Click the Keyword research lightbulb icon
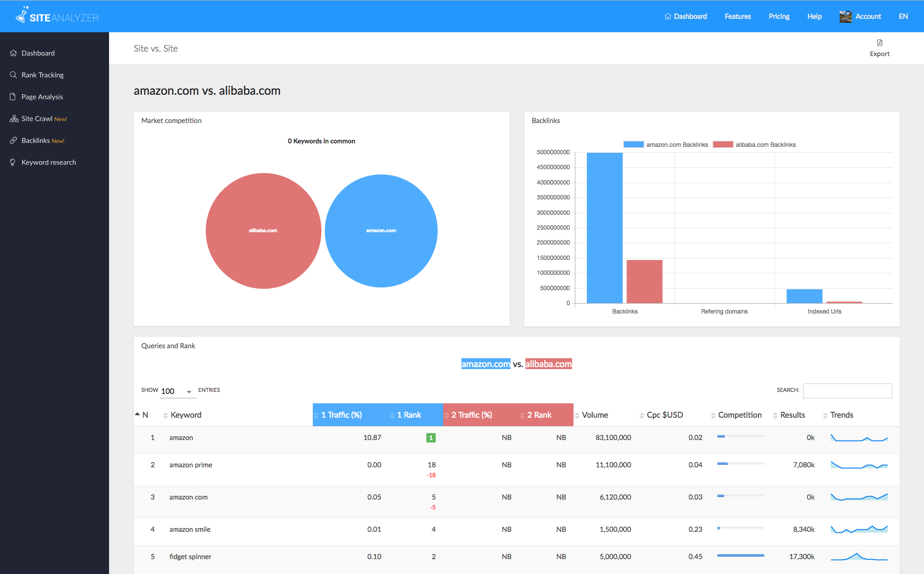The height and width of the screenshot is (574, 924). click(13, 162)
